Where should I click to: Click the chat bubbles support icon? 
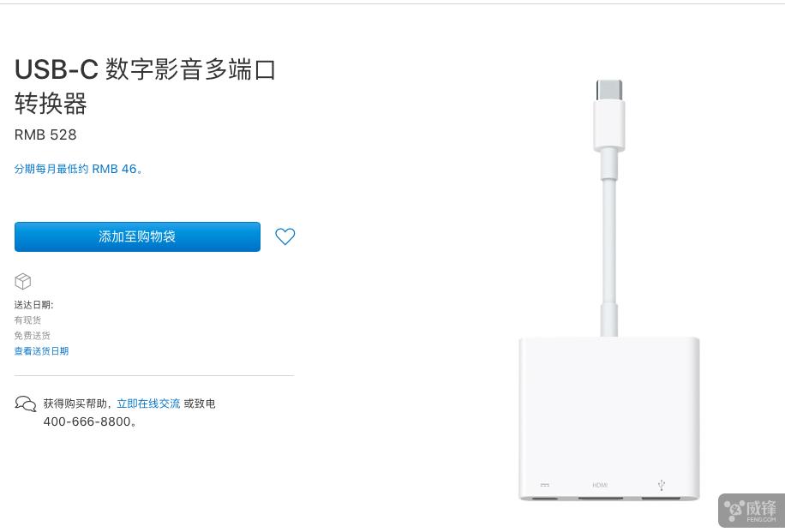[x=26, y=403]
